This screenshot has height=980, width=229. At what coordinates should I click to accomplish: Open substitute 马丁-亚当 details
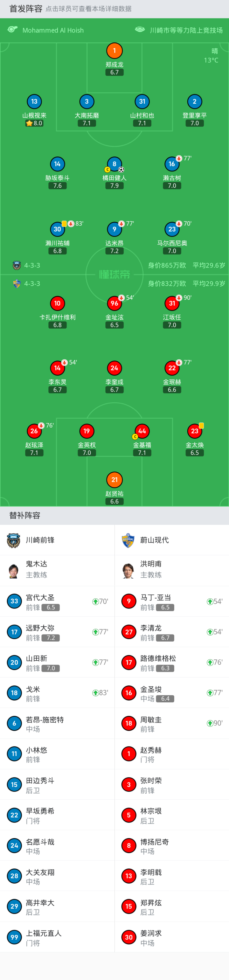pyautogui.click(x=171, y=601)
